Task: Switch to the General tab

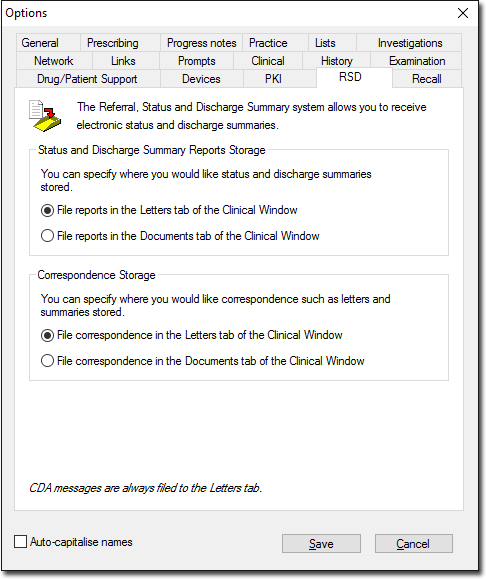Action: tap(40, 43)
